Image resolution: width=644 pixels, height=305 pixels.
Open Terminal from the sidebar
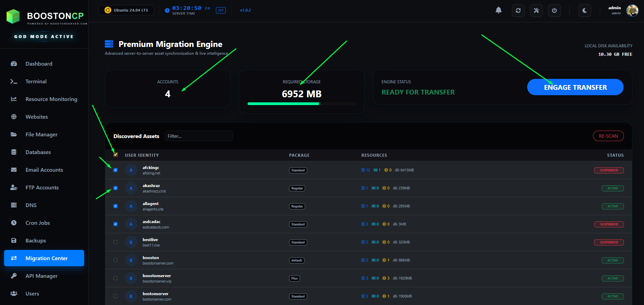point(36,82)
